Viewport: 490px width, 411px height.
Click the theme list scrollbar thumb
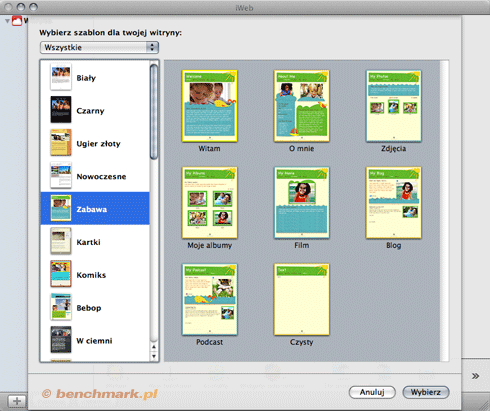point(154,112)
